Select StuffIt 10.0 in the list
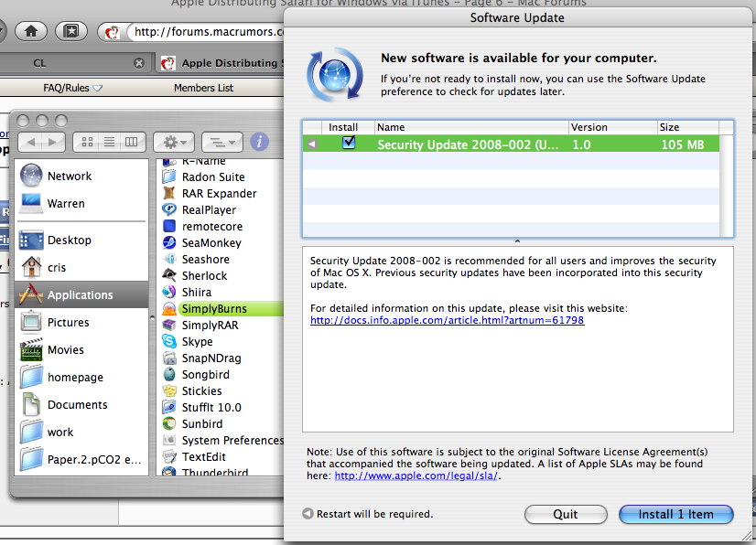The image size is (756, 545). [x=211, y=407]
